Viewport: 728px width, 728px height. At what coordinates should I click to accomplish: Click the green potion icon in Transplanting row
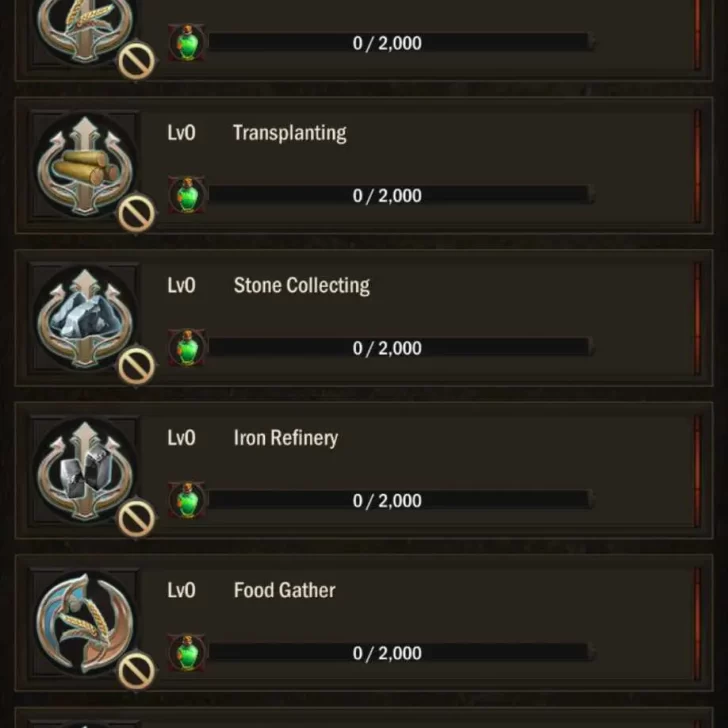click(x=187, y=195)
